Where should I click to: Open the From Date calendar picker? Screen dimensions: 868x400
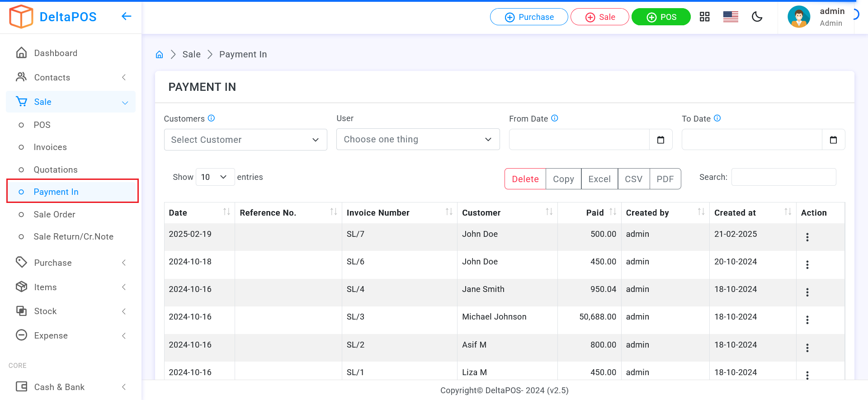click(x=660, y=140)
